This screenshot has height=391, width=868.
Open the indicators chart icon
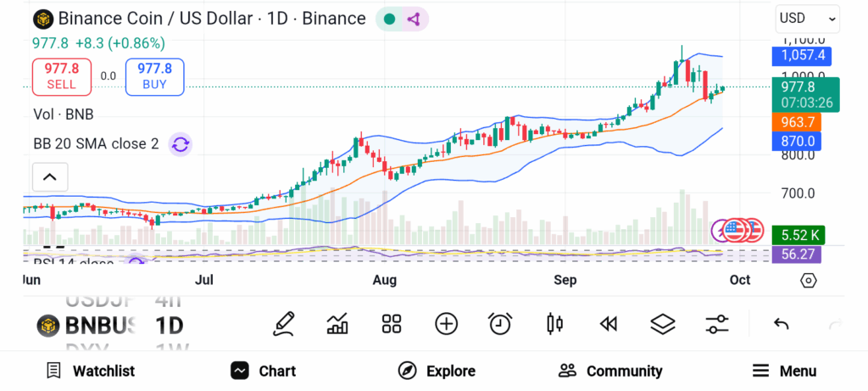pos(337,323)
